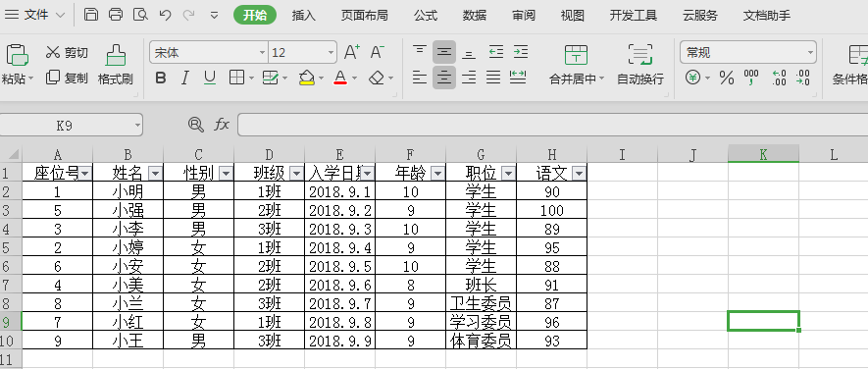The image size is (868, 369).
Task: Open the 姓名 column filter dropdown
Action: pyautogui.click(x=156, y=174)
